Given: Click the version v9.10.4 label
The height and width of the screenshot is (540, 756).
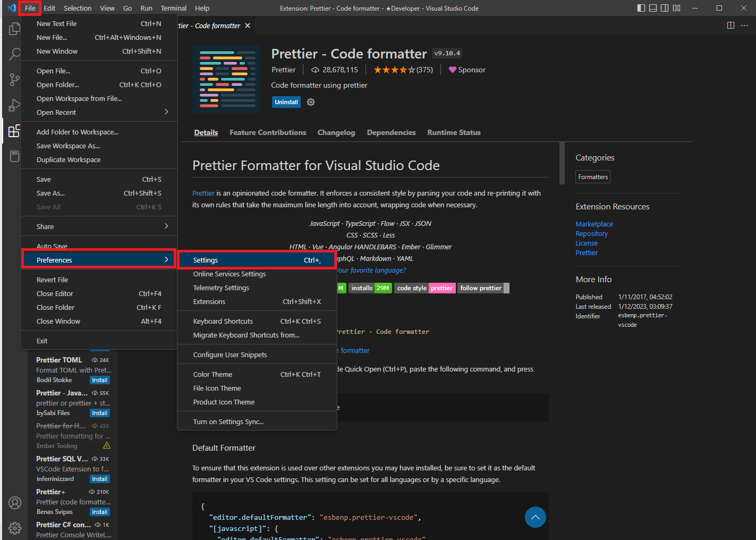Looking at the screenshot, I should coord(447,53).
